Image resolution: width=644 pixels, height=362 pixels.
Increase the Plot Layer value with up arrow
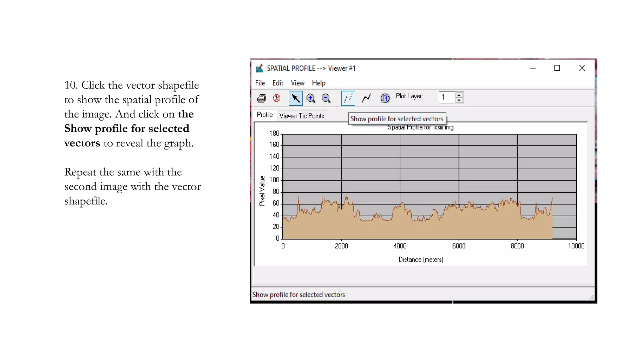pyautogui.click(x=459, y=95)
